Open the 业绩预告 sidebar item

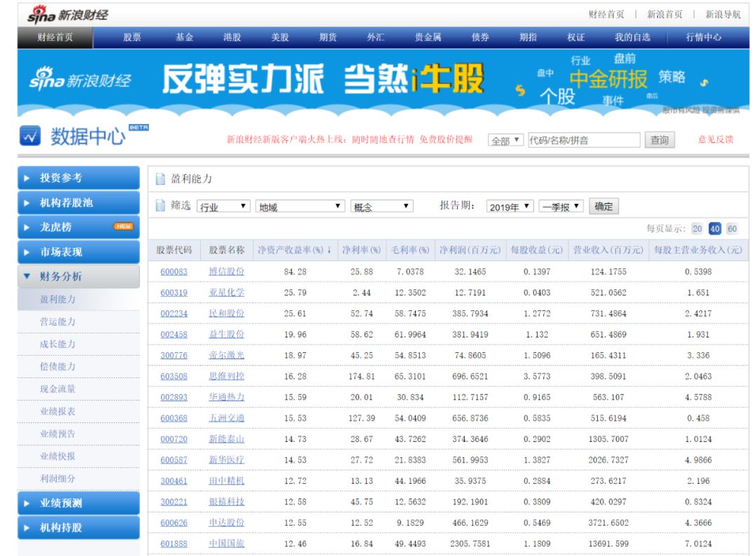58,433
